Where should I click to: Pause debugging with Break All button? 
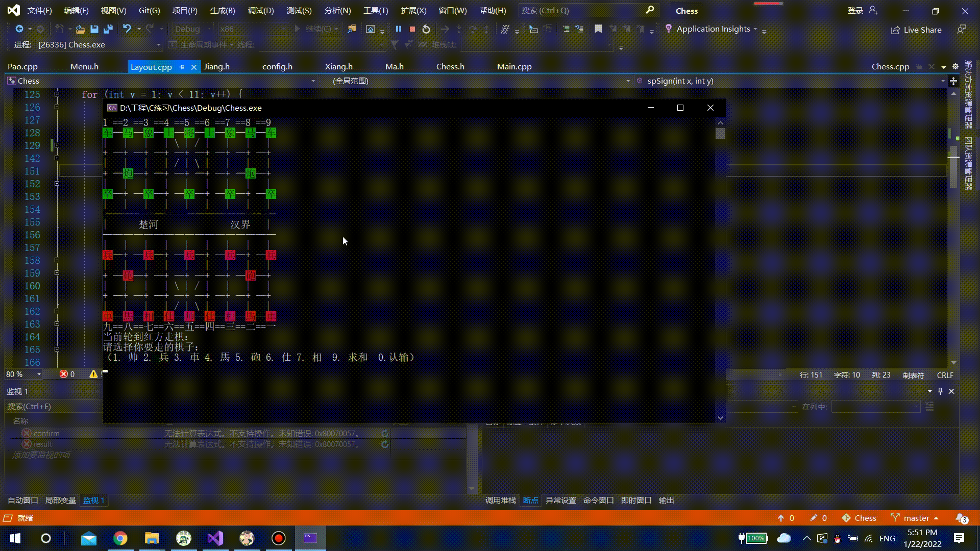tap(399, 29)
